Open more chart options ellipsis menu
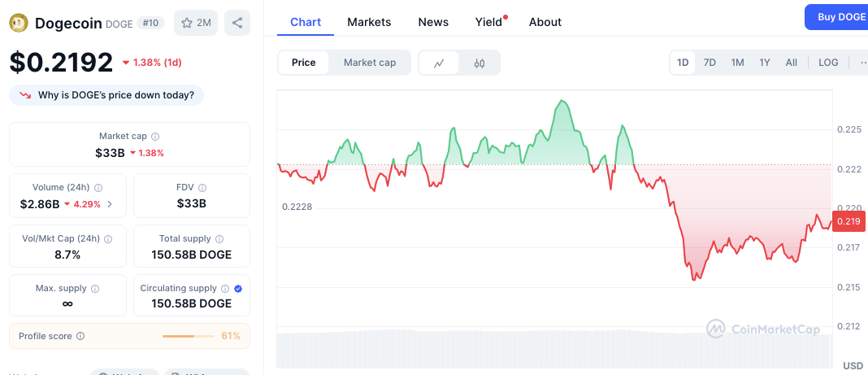The image size is (868, 375). click(862, 63)
